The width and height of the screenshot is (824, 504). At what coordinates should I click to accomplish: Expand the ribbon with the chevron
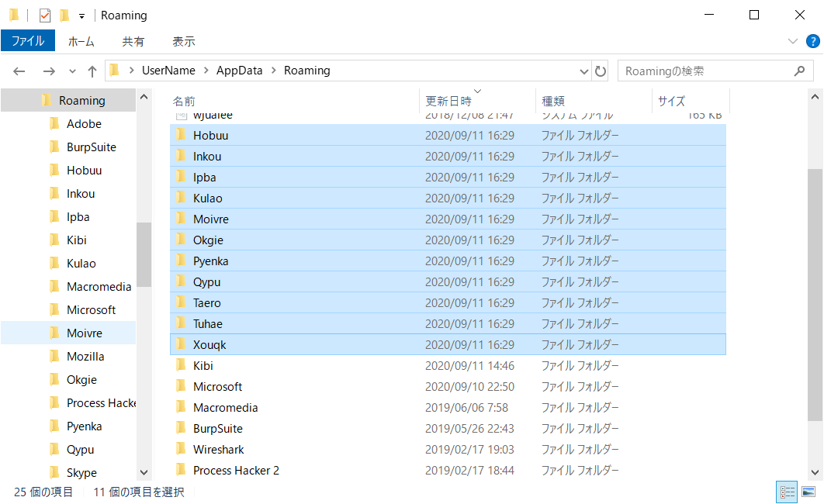793,41
